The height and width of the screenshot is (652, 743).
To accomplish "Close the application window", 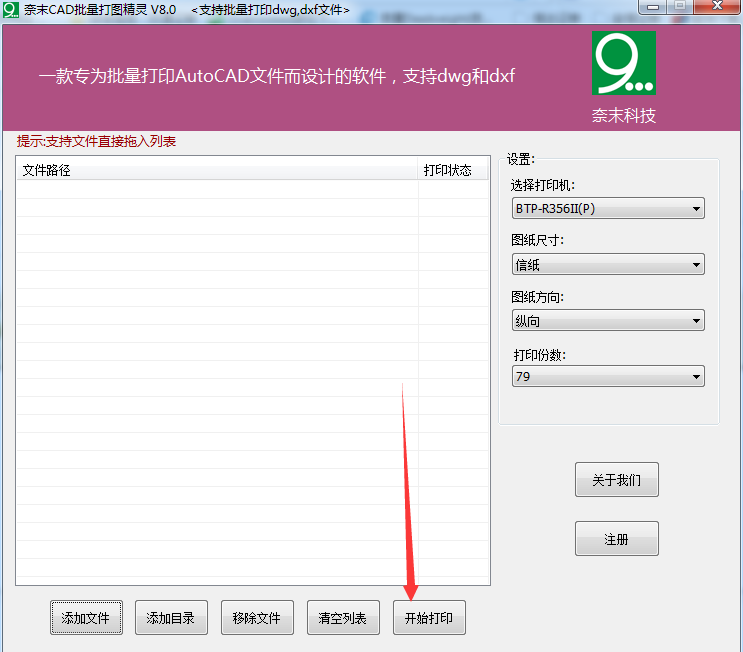I will pos(717,7).
